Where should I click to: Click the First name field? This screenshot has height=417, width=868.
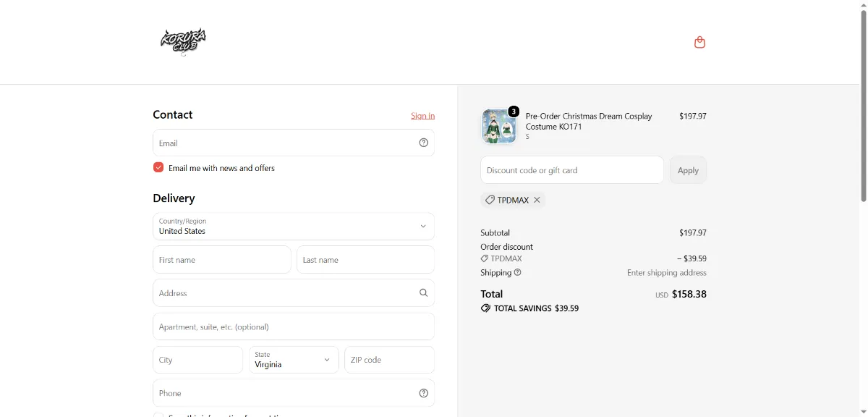(222, 260)
